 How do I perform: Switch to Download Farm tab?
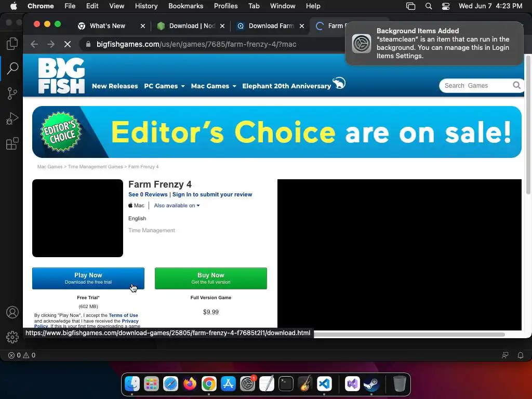point(271,26)
